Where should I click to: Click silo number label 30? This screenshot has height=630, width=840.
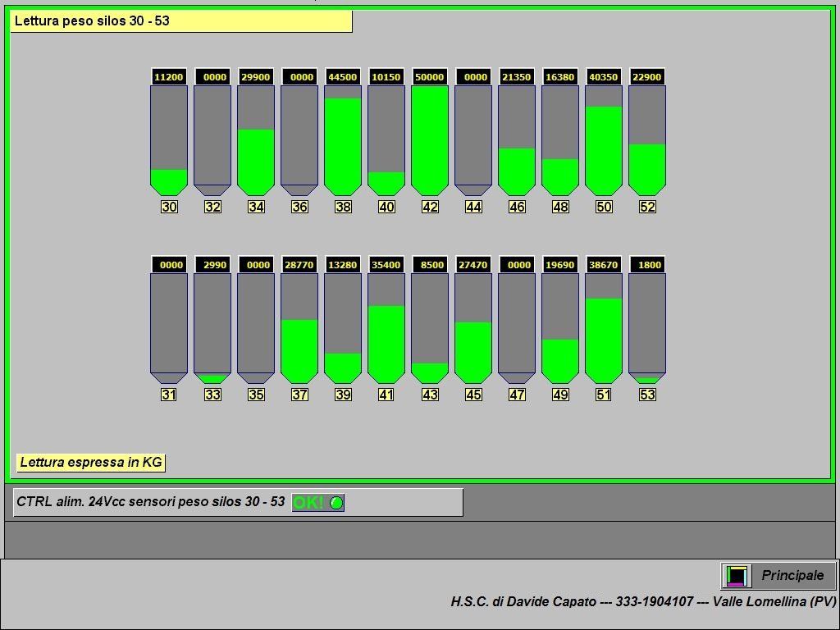tap(169, 207)
